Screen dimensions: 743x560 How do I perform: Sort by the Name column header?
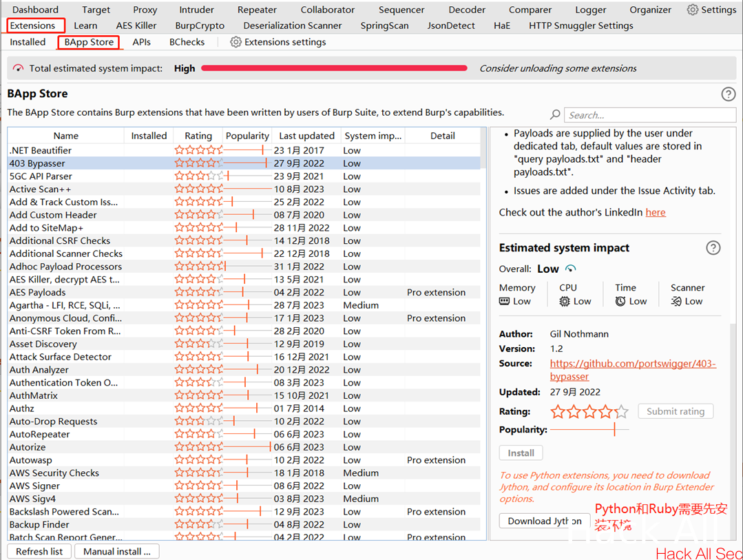[66, 136]
